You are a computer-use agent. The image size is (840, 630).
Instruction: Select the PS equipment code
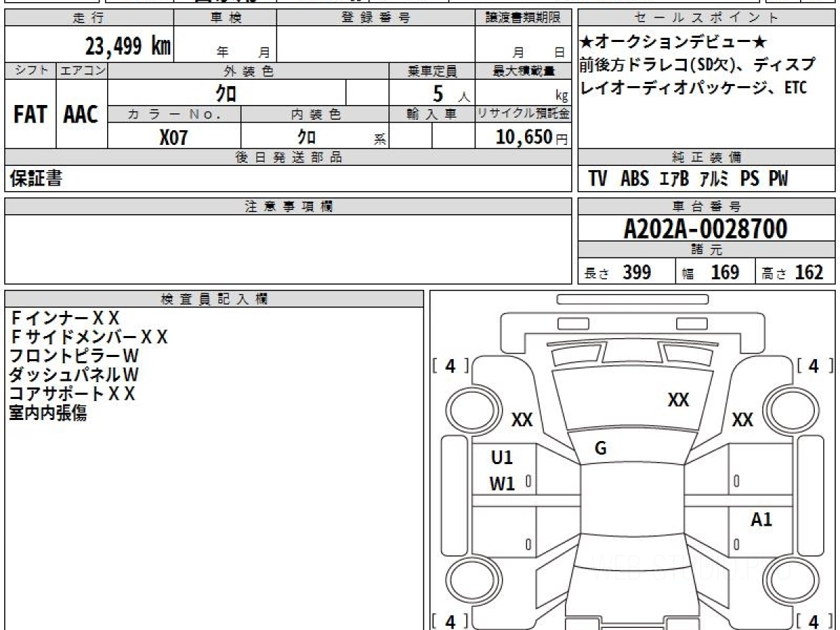point(750,179)
